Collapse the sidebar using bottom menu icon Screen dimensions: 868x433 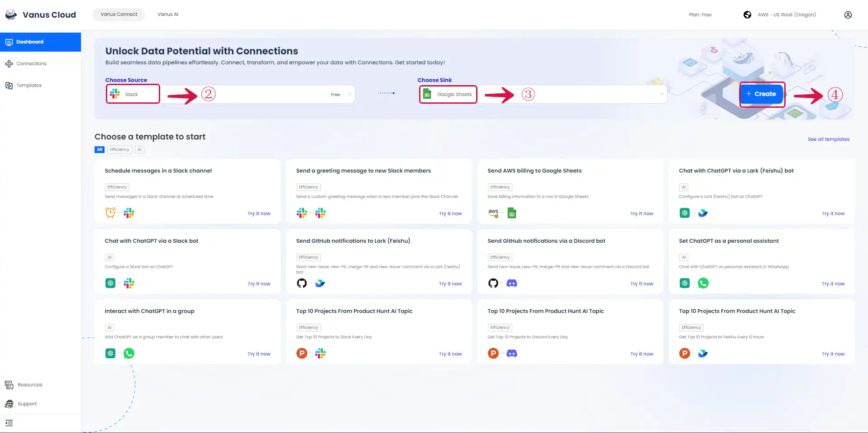point(9,423)
